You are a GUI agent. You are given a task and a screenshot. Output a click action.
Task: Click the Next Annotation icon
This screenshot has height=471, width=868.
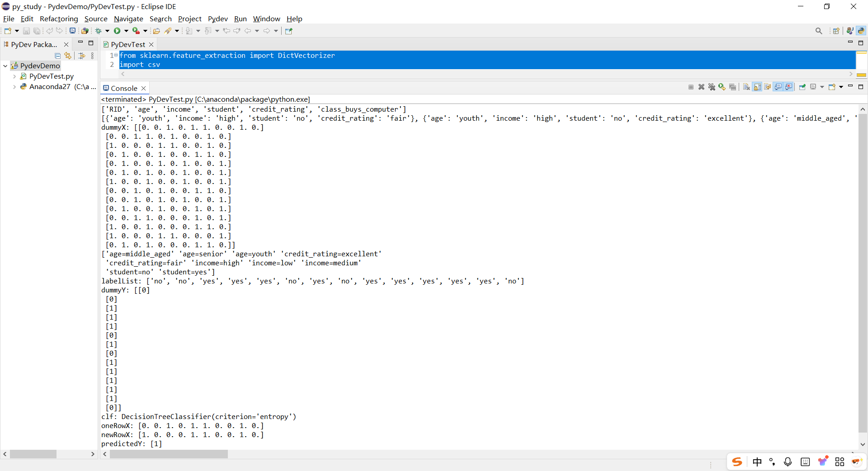pyautogui.click(x=189, y=31)
